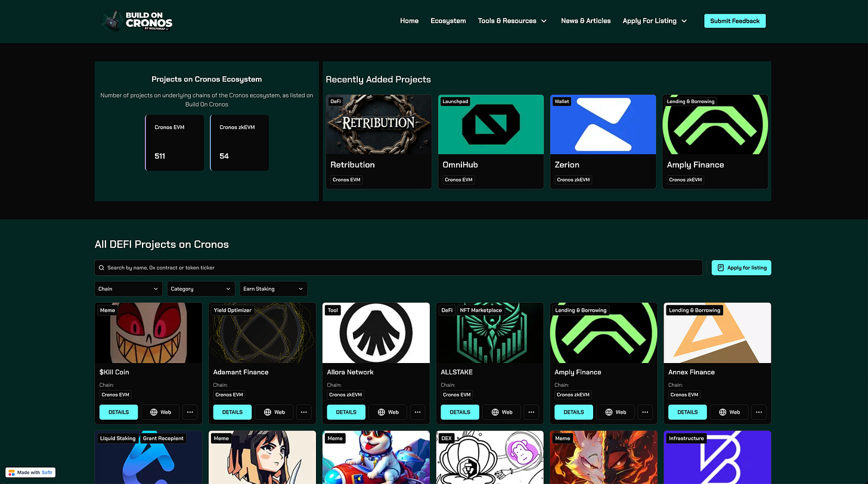Click the search magnifier icon
Screen dimensions: 868x484
coord(102,268)
